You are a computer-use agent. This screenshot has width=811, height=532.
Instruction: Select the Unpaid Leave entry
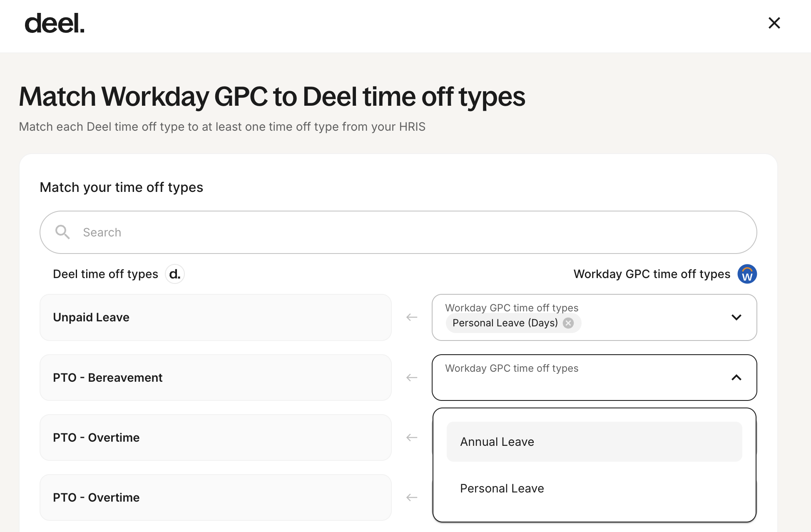pos(216,317)
